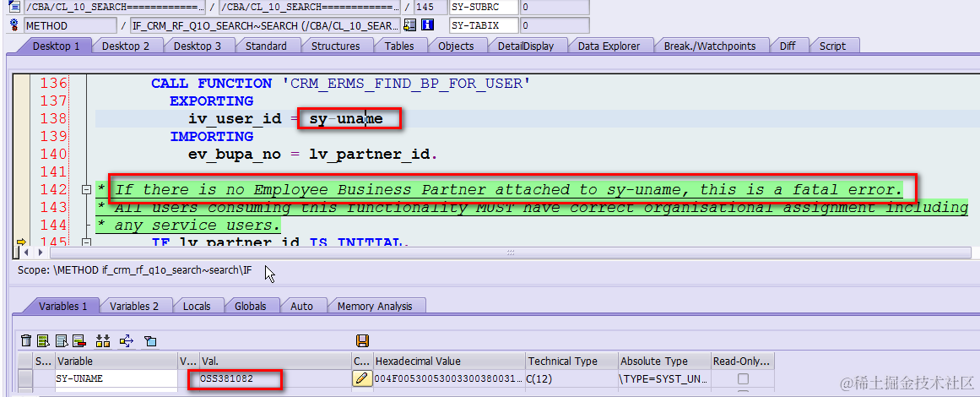980x397 pixels.
Task: Click the cup and blue box icon after the blue-arrows icon
Action: pos(150,340)
